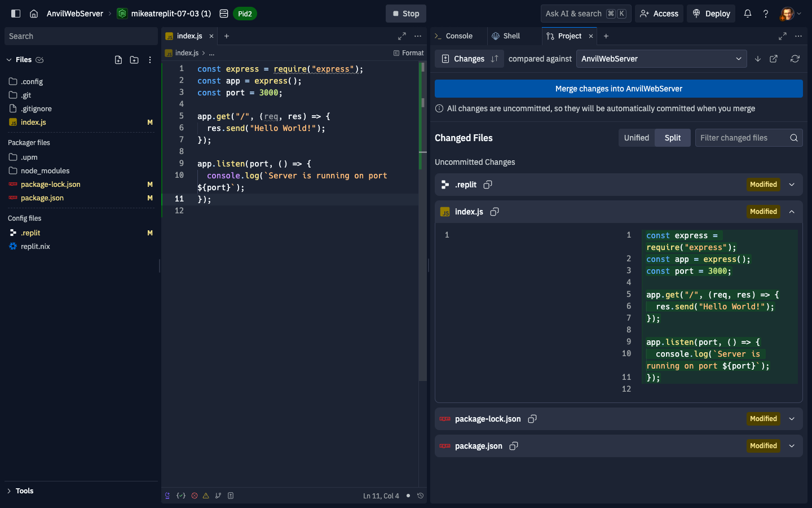Screen dimensions: 812x508
Task: Click the new folder icon in Files panel
Action: pos(134,60)
